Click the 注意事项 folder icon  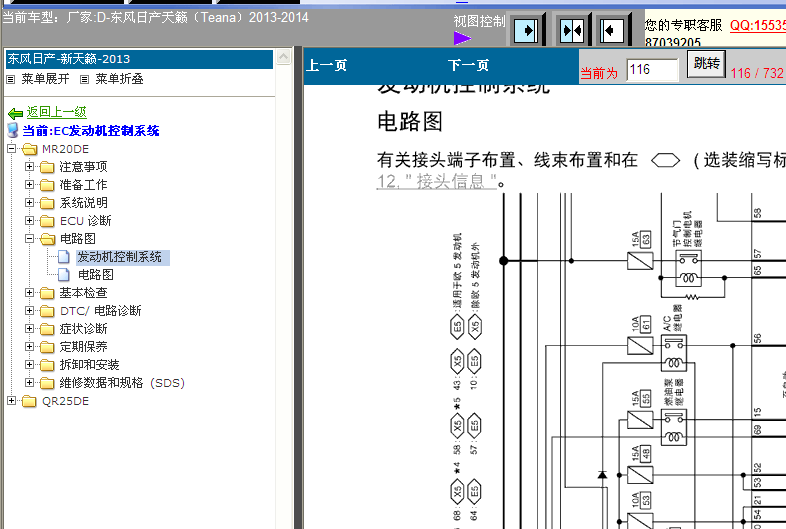click(x=47, y=167)
